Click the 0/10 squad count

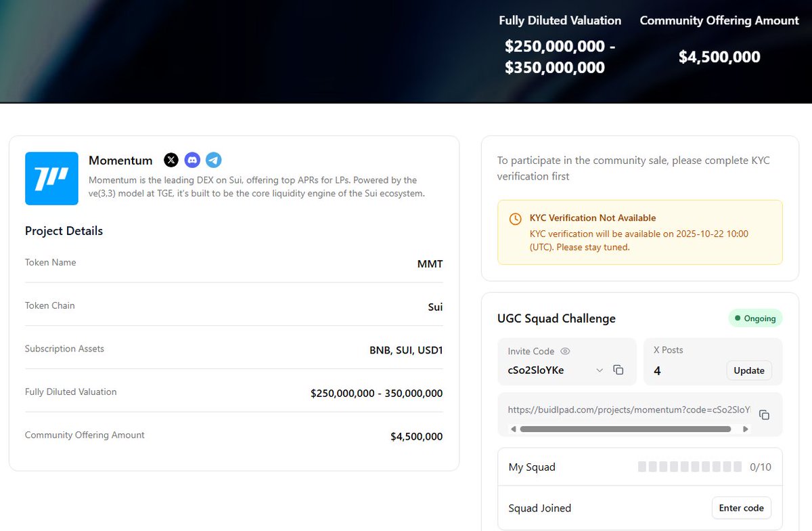(x=761, y=467)
